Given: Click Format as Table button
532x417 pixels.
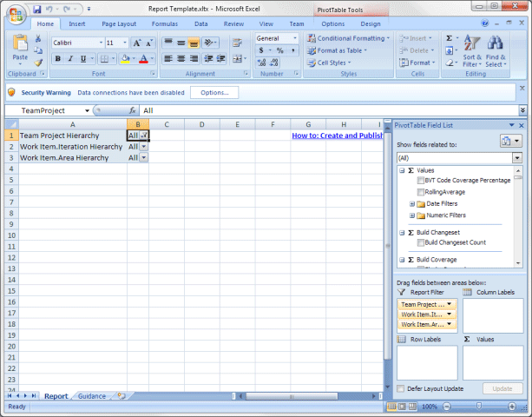Looking at the screenshot, I should tap(337, 50).
